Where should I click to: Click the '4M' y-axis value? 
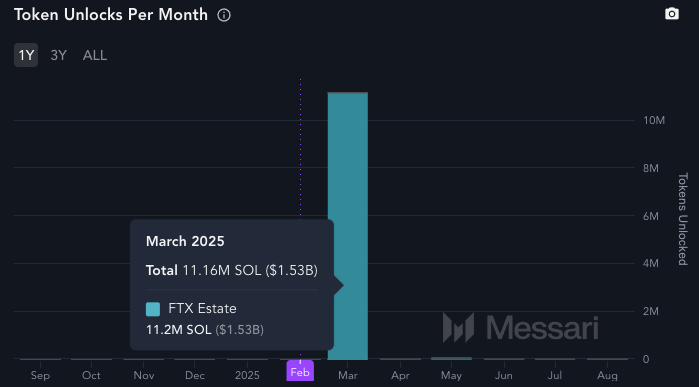[651, 263]
